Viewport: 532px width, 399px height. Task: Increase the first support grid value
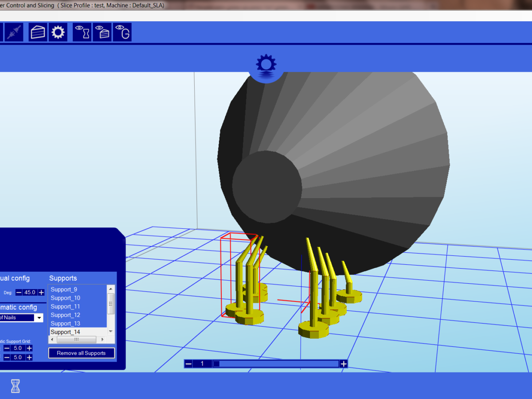(29, 348)
